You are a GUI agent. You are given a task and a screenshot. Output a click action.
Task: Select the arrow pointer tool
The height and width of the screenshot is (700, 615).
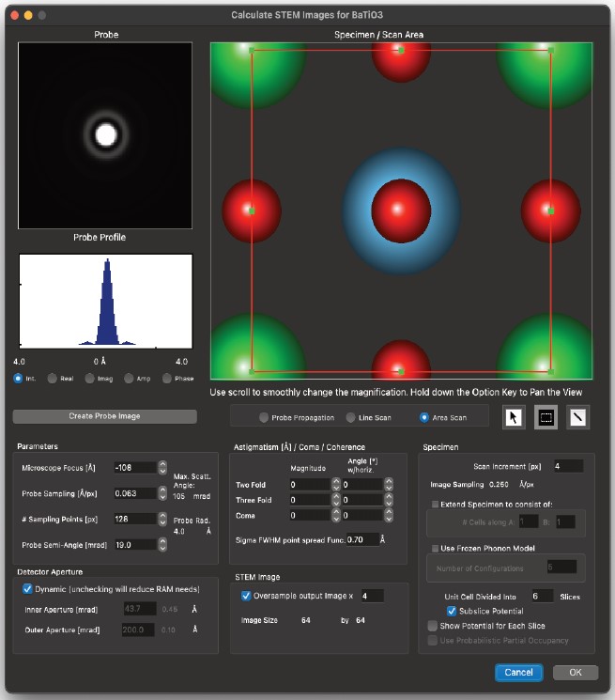pos(514,417)
